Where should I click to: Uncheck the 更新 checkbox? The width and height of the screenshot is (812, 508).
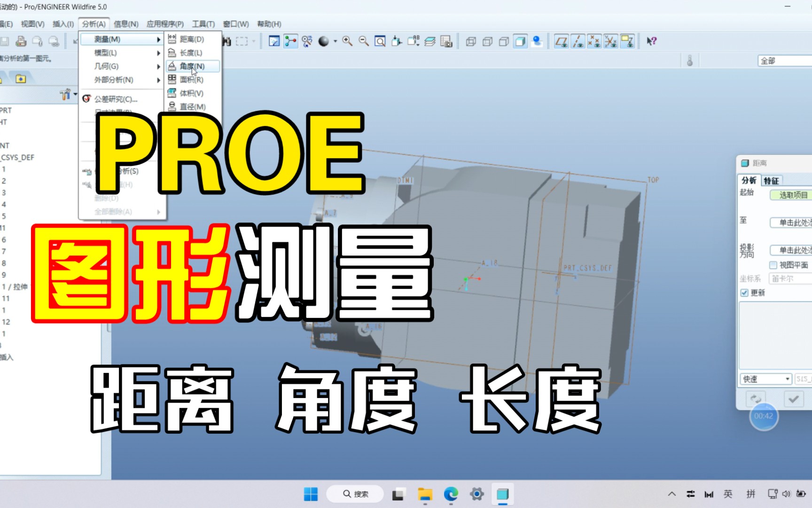[744, 293]
